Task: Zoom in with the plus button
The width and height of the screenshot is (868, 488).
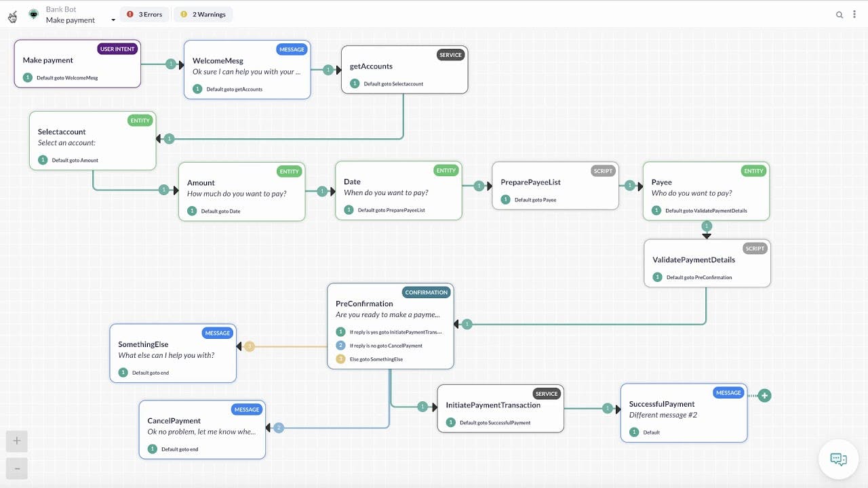Action: coord(17,441)
